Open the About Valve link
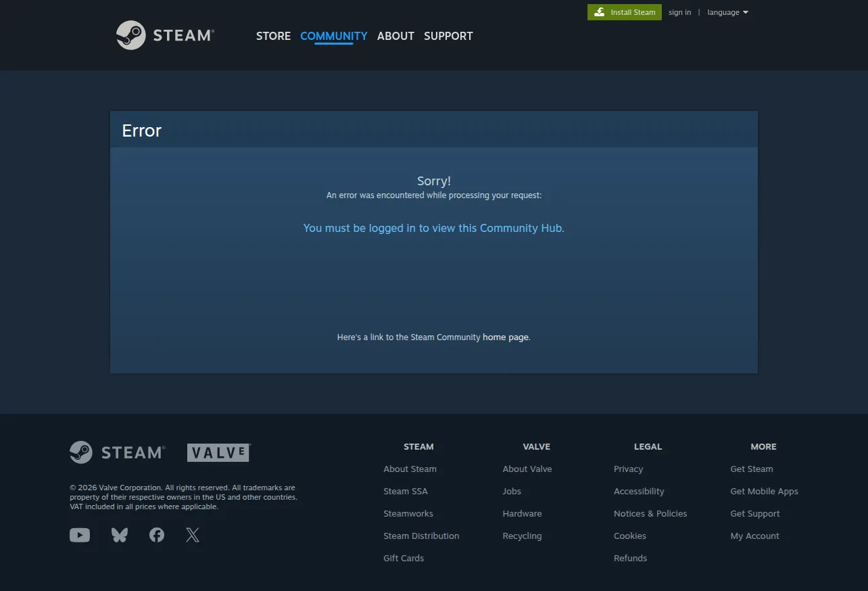The image size is (868, 591). tap(527, 469)
